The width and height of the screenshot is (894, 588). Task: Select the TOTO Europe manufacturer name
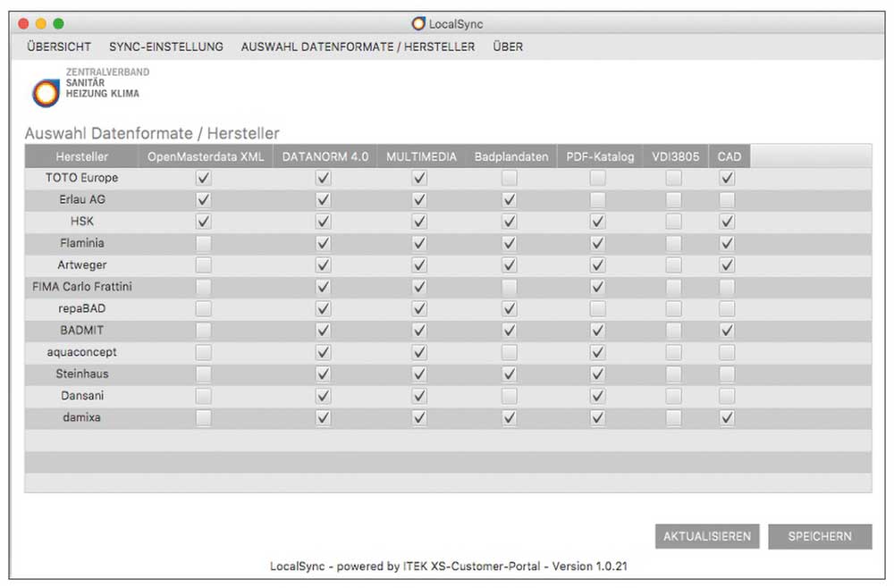pos(81,178)
